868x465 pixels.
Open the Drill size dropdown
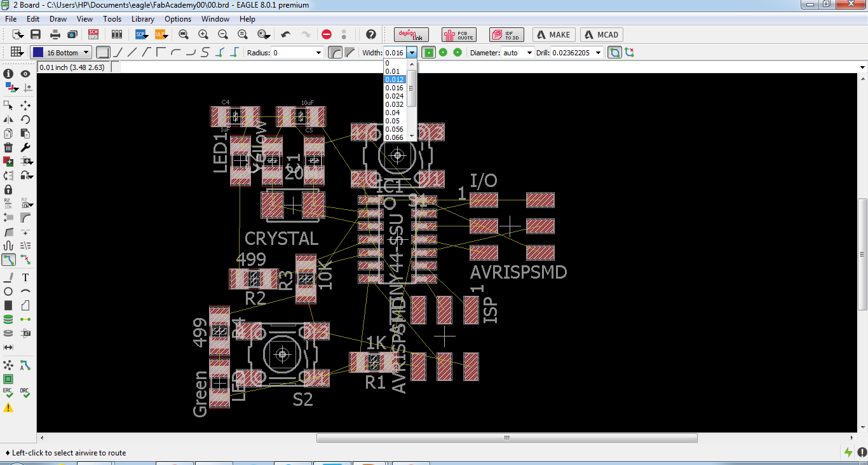point(598,53)
